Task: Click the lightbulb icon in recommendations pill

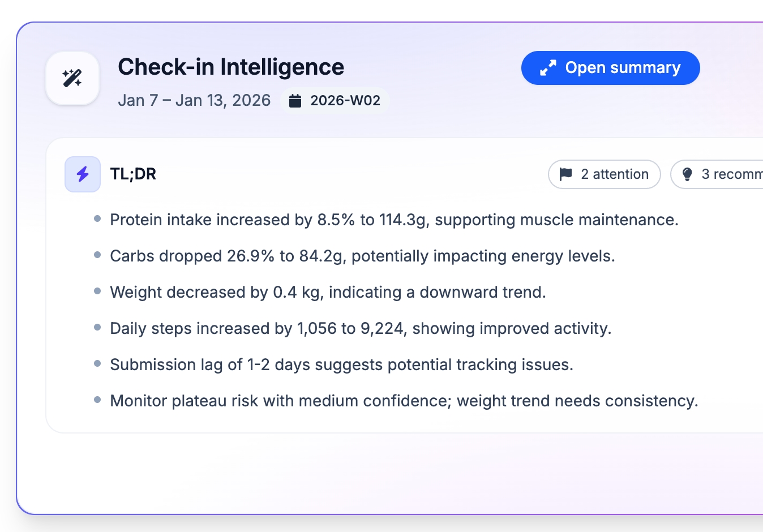Action: pyautogui.click(x=687, y=174)
